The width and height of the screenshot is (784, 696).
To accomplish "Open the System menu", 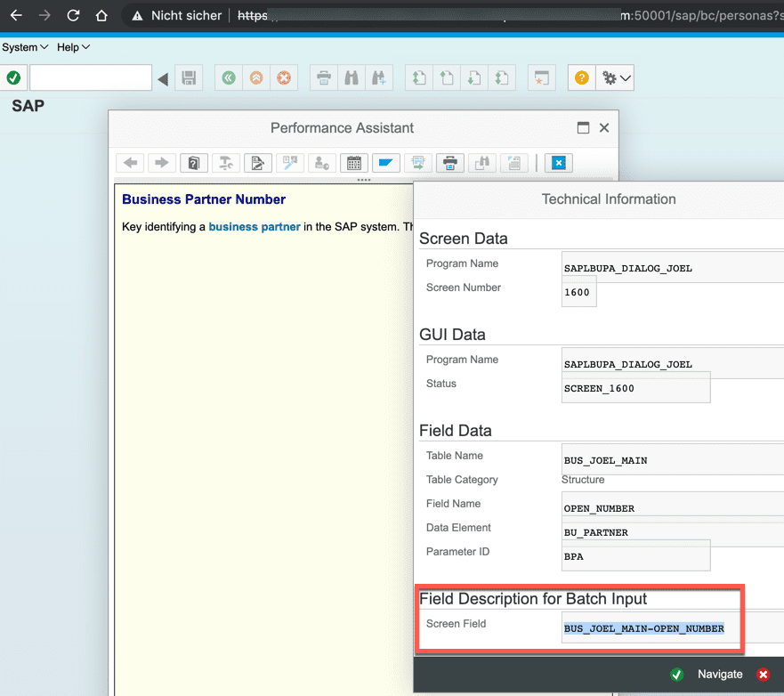I will (x=25, y=47).
